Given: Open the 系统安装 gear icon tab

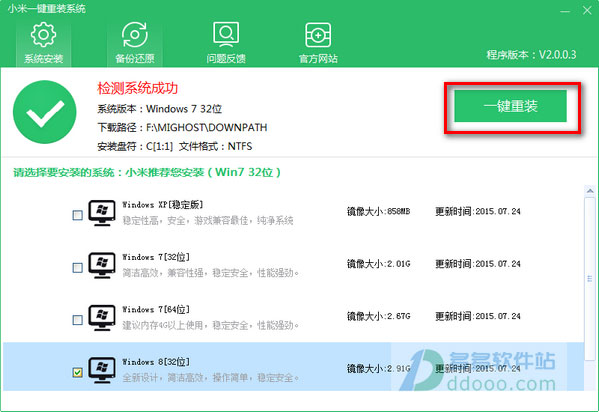Looking at the screenshot, I should (x=44, y=43).
